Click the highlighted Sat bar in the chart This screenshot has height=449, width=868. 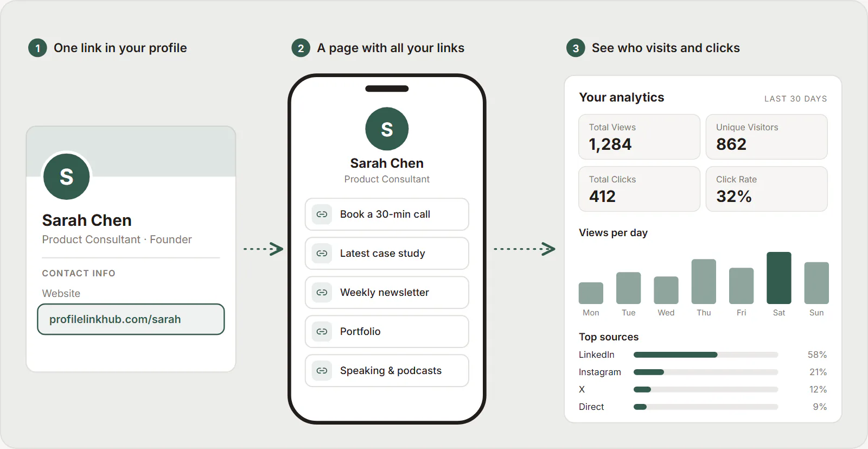(x=779, y=278)
